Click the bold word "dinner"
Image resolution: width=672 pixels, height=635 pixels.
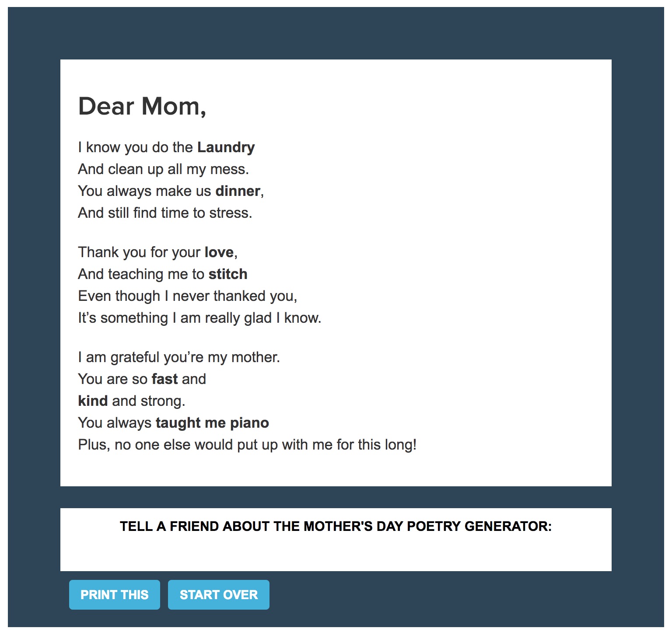(x=238, y=191)
